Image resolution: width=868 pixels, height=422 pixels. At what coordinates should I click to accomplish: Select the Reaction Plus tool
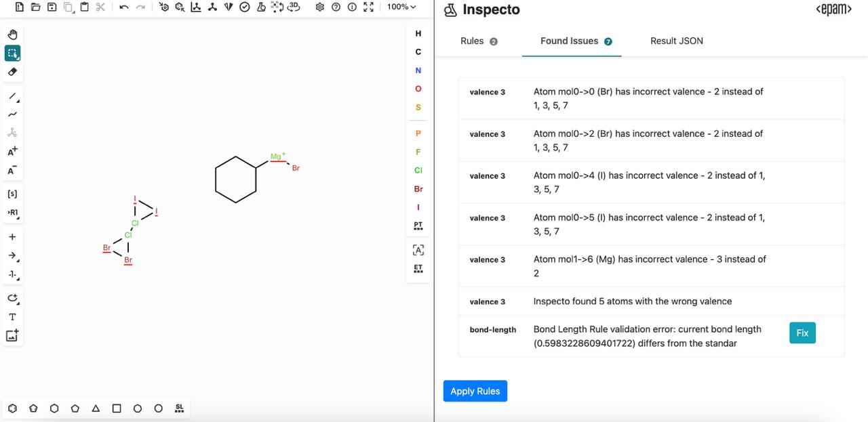(12, 237)
